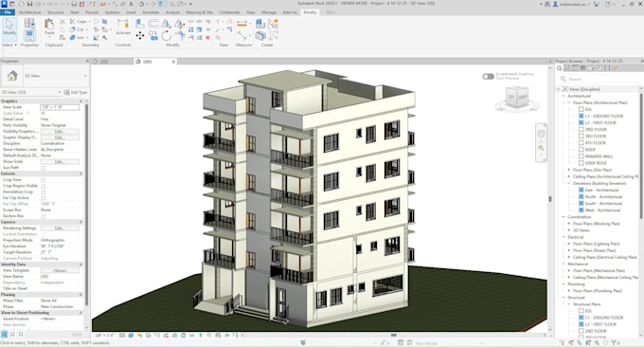Check the Annotation Crop checkbox

(44, 192)
